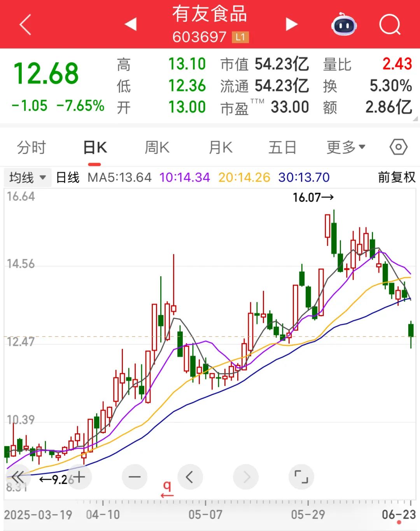The image size is (420, 531).
Task: Tap the turnover rate 5.30%
Action: (x=391, y=86)
